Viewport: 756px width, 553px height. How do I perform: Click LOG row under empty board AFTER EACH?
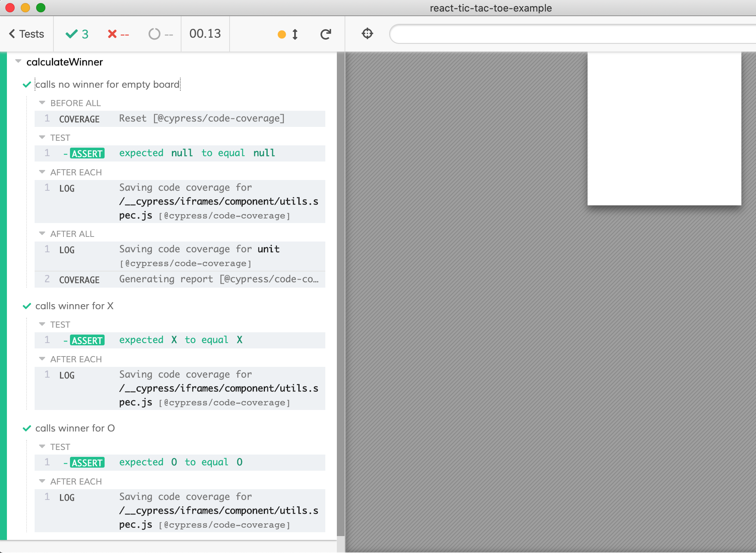click(x=180, y=202)
